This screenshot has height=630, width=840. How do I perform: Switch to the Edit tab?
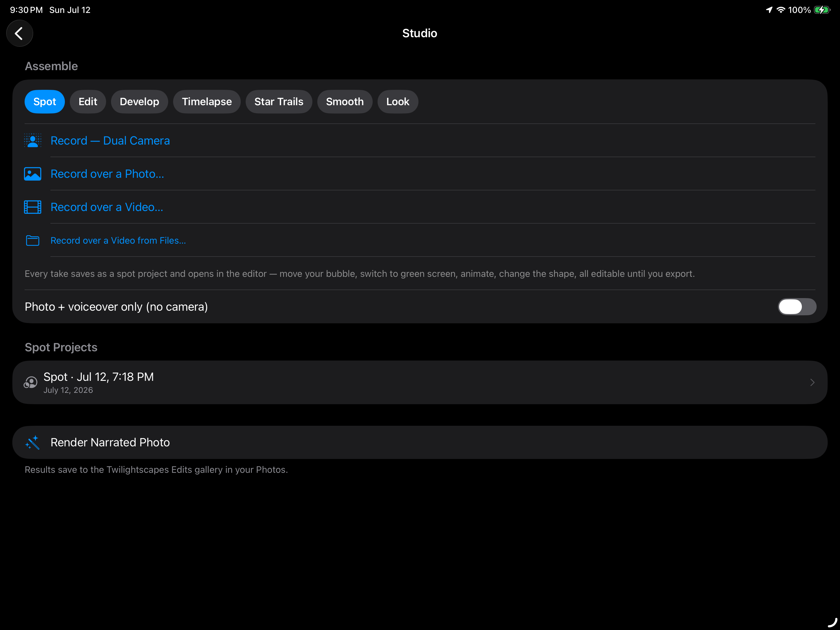[88, 102]
